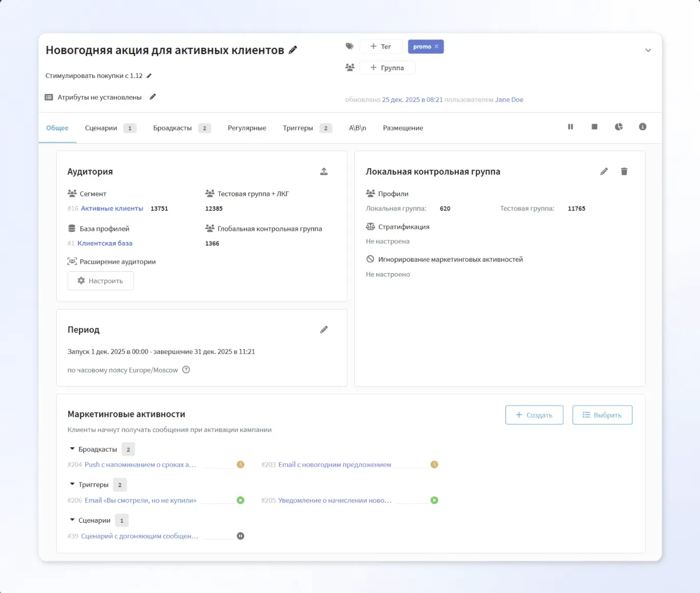Open the Активные клиенты segment link
The image size is (700, 593).
coord(112,209)
